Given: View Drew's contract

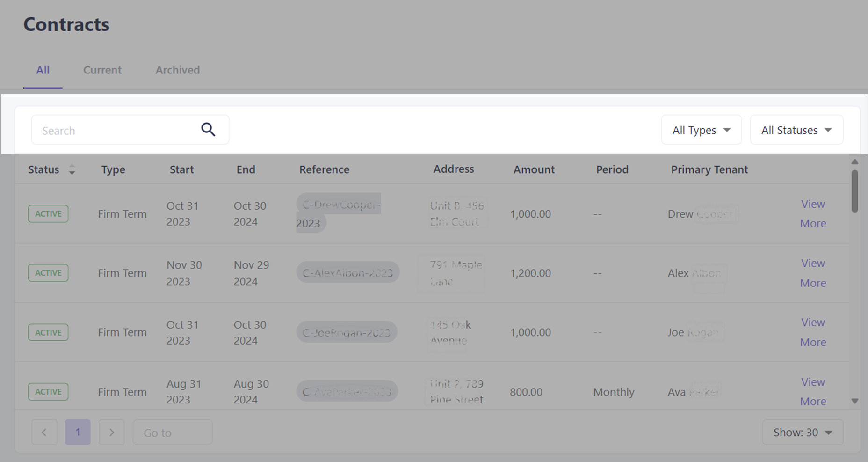Looking at the screenshot, I should [x=812, y=204].
